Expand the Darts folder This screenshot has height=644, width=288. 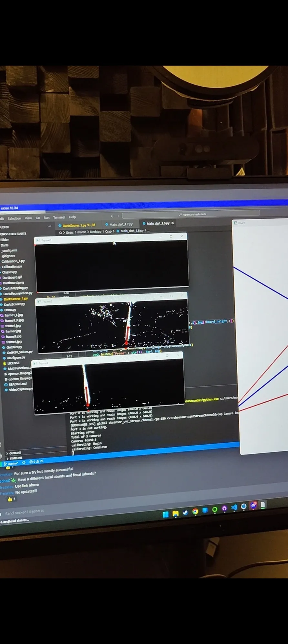(x=5, y=245)
